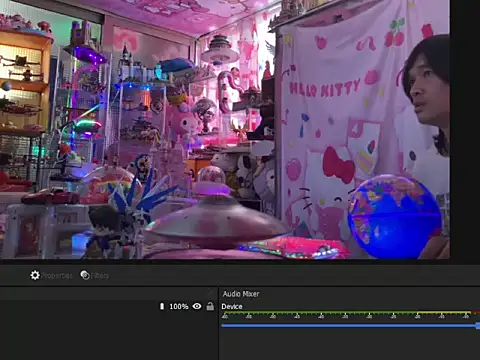Click the small dock icon above the lock
The image size is (480, 360).
[x=210, y=293]
